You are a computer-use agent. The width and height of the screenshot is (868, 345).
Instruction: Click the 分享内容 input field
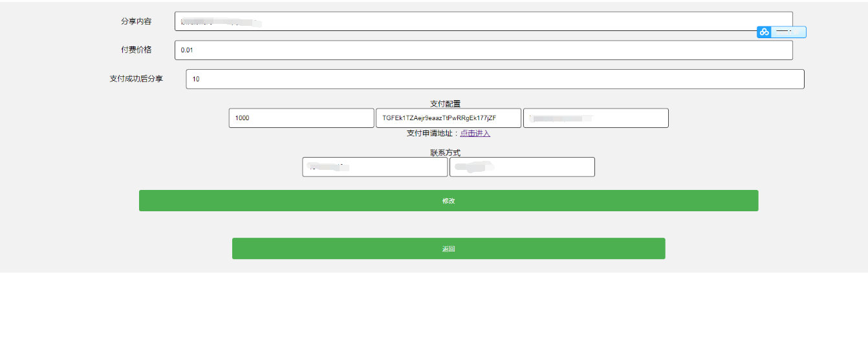pyautogui.click(x=483, y=21)
